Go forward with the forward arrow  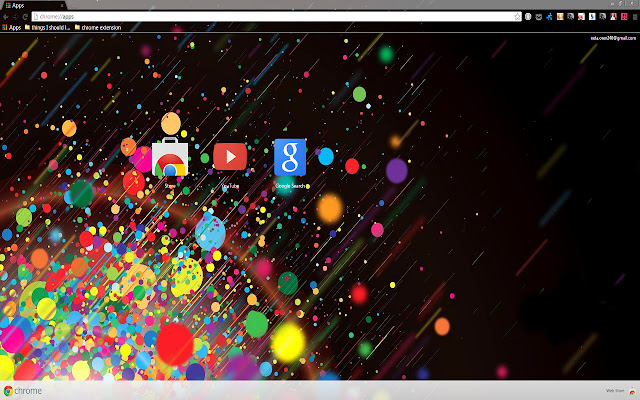(x=16, y=17)
